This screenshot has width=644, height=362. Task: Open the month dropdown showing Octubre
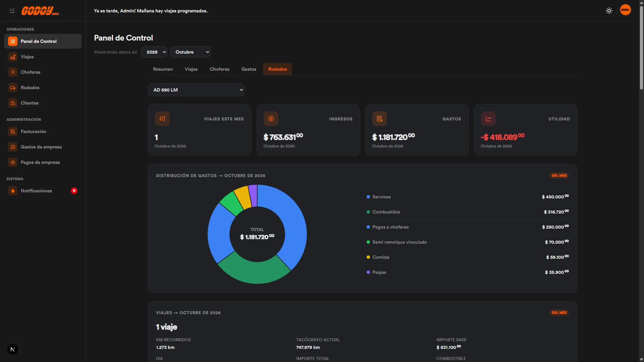coord(190,52)
